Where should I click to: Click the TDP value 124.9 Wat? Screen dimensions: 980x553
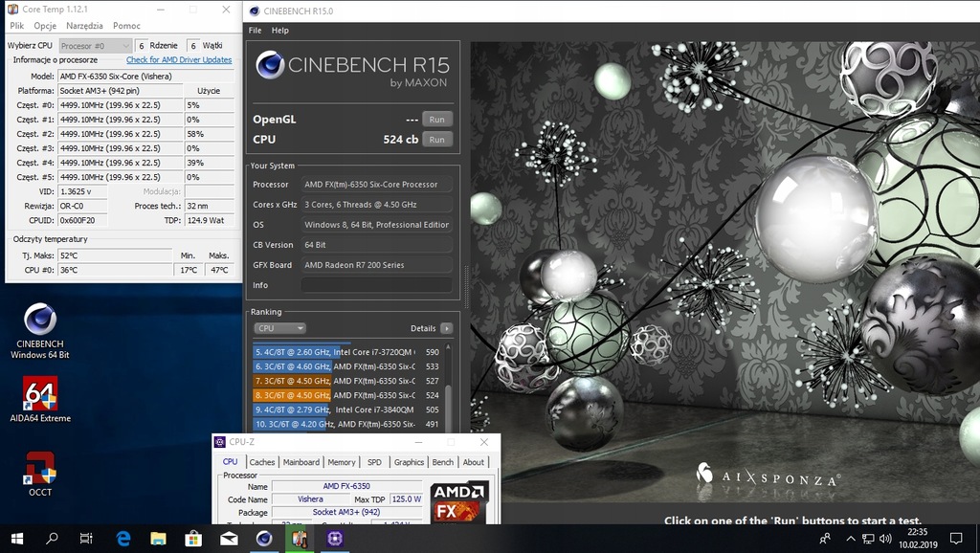(x=210, y=220)
